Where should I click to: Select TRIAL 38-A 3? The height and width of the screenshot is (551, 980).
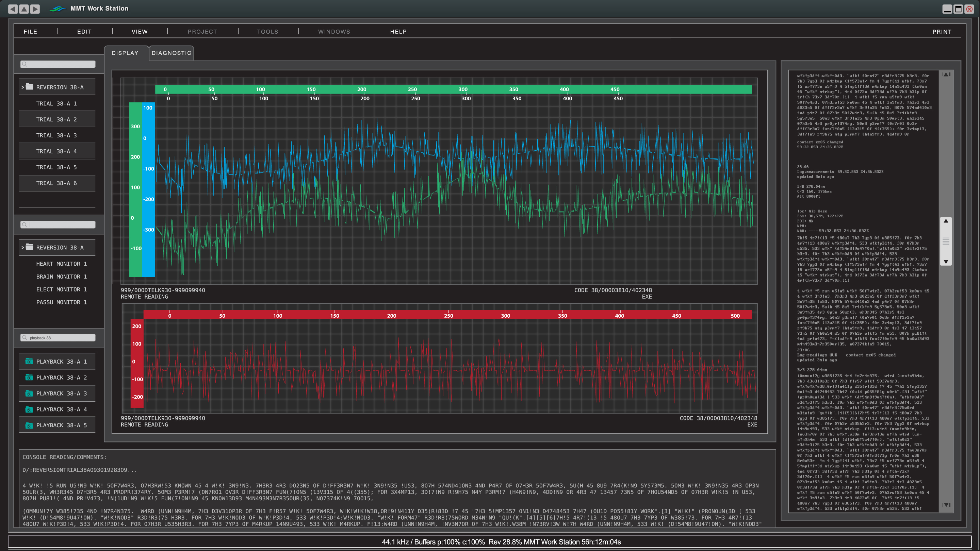tap(57, 135)
